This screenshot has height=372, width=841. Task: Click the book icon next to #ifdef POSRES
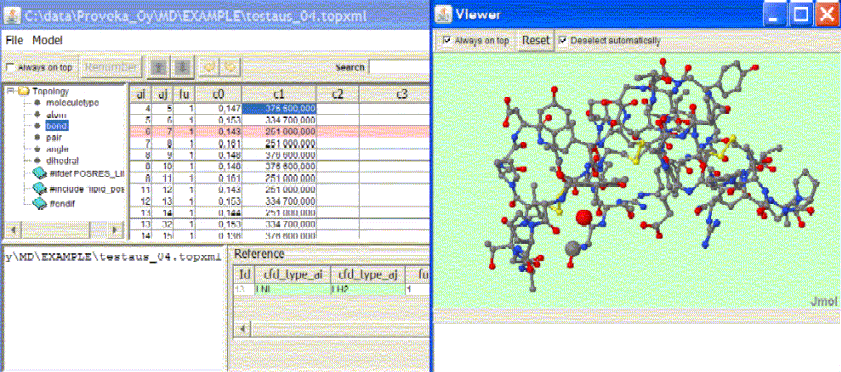[x=40, y=173]
